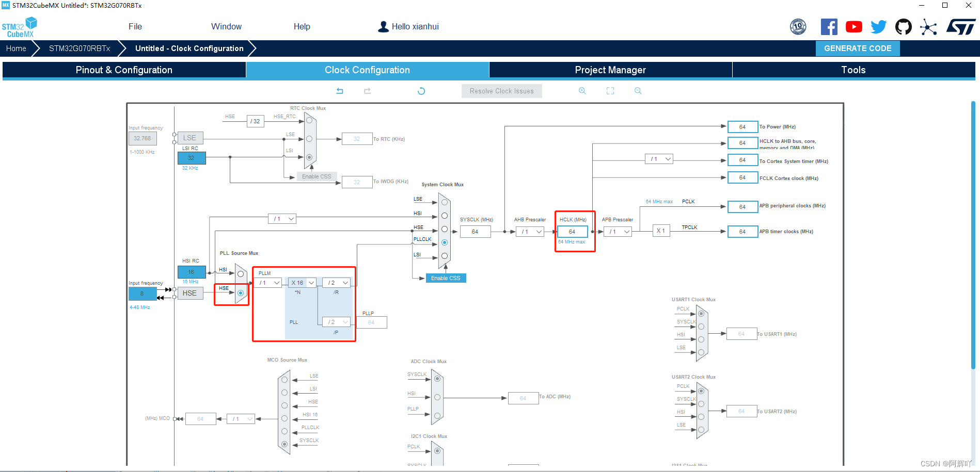Open the GitHub icon link

tap(904, 27)
